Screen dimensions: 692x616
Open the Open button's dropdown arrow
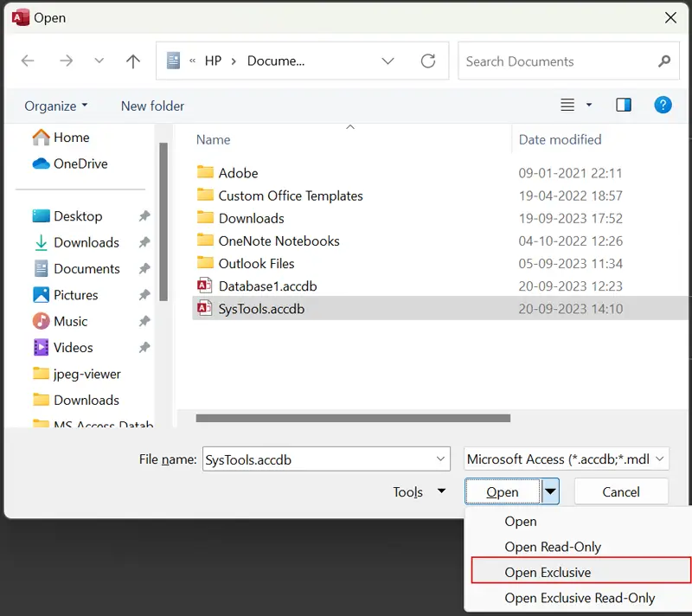point(548,491)
